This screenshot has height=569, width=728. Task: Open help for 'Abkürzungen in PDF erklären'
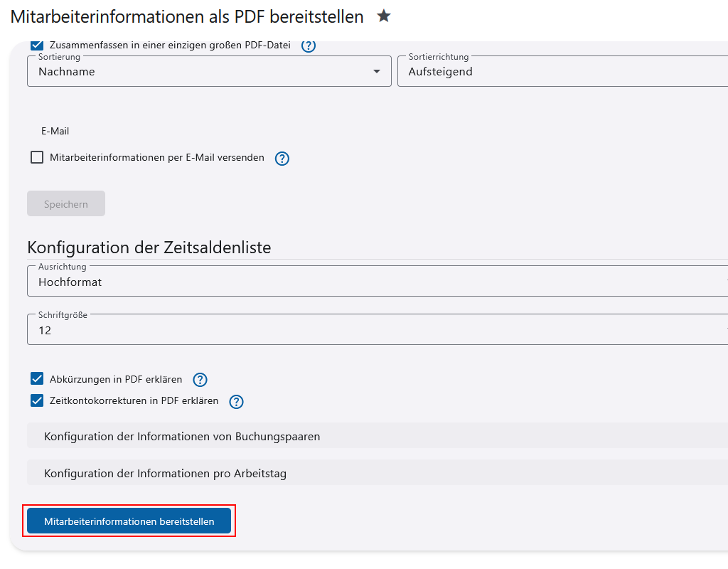(200, 379)
